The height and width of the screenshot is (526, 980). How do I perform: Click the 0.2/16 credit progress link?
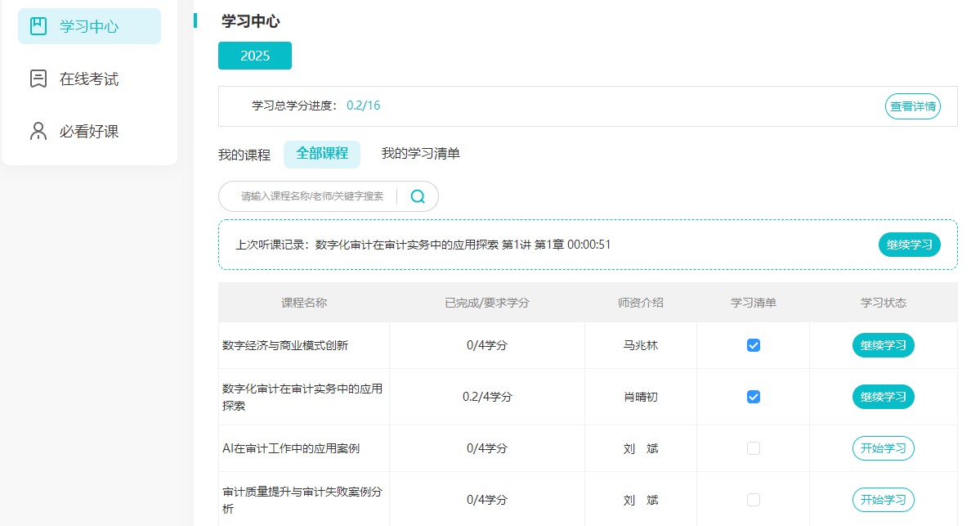363,106
